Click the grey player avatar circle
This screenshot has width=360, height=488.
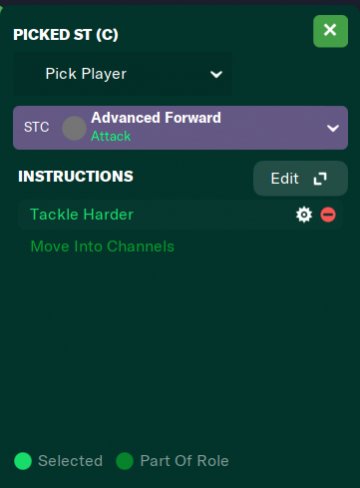[x=74, y=128]
